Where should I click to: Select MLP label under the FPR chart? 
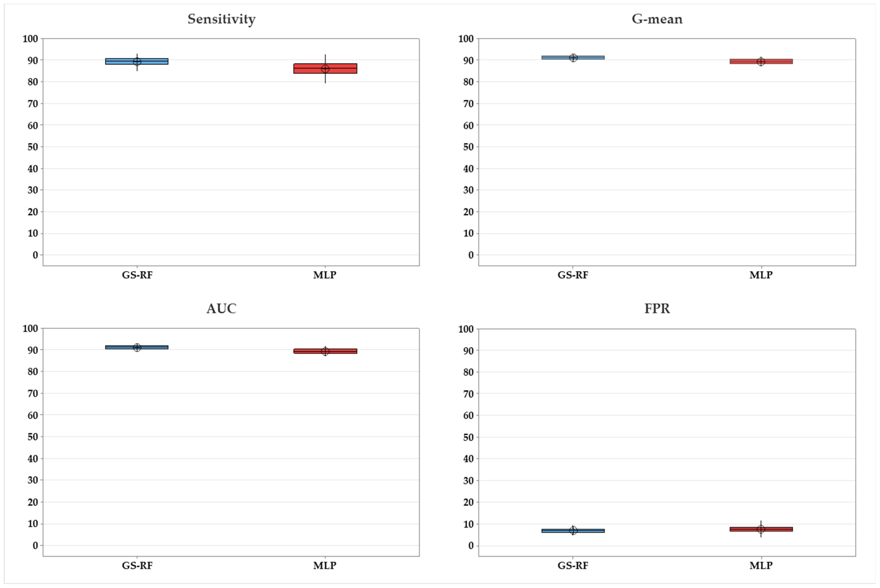761,566
